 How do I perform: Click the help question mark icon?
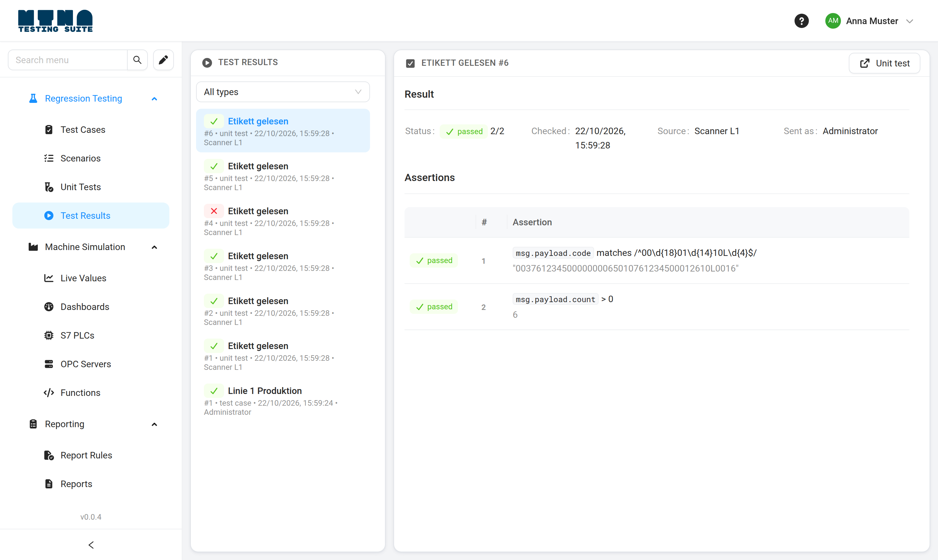(801, 21)
